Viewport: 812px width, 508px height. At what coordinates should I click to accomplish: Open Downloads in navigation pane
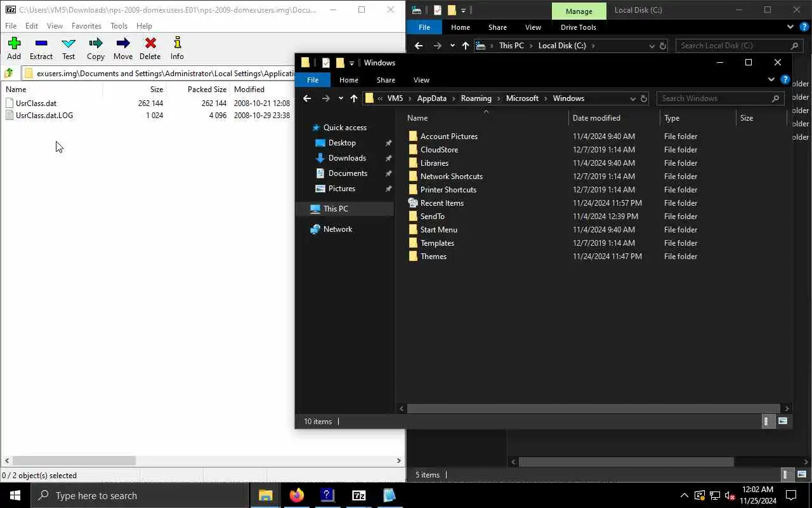coord(347,158)
